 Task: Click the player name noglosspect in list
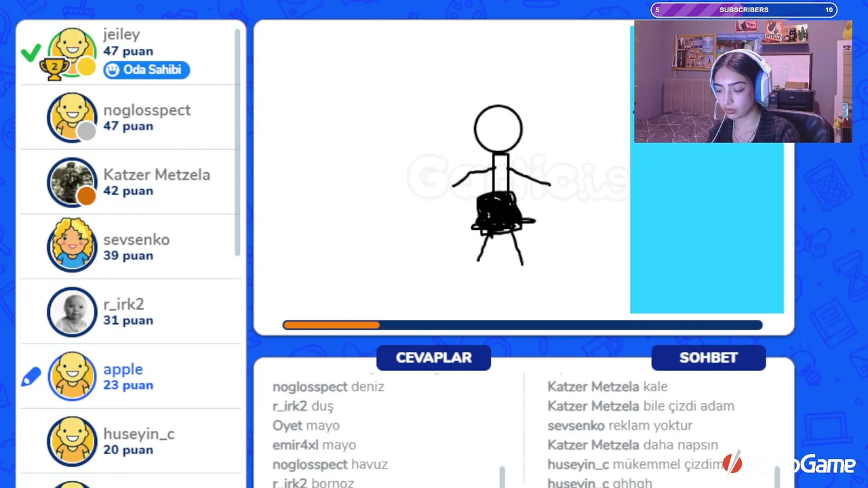pyautogui.click(x=146, y=110)
